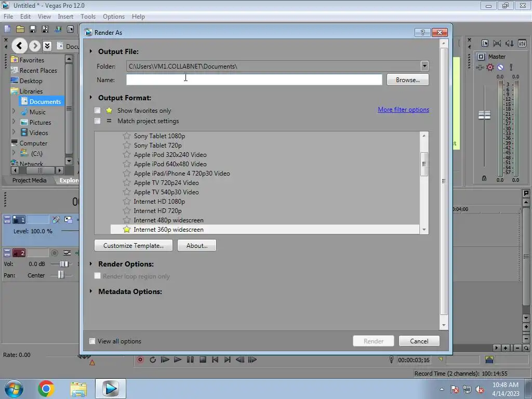
Task: Toggle favorite star for Sony Tablet 1080p
Action: tap(127, 136)
